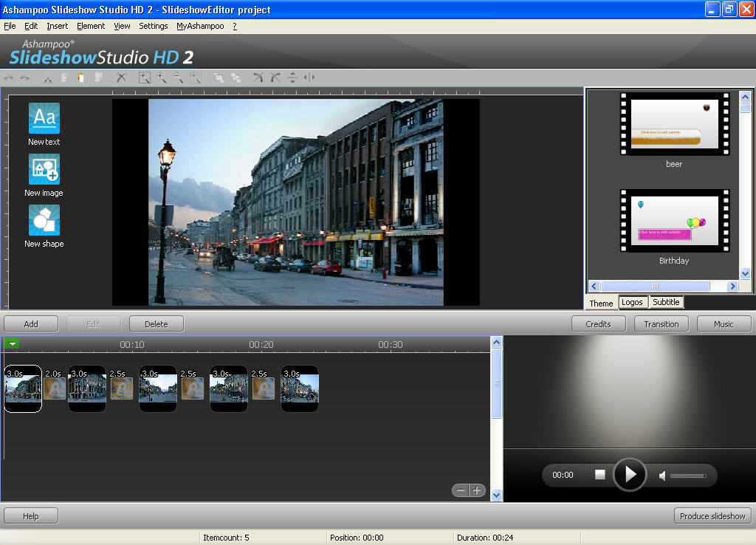Click the Transition button

pyautogui.click(x=661, y=323)
